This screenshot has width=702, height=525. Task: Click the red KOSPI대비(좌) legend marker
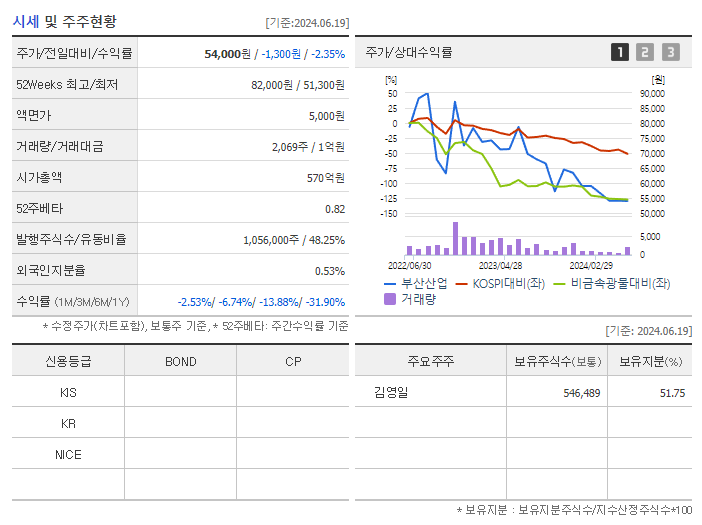coord(462,284)
